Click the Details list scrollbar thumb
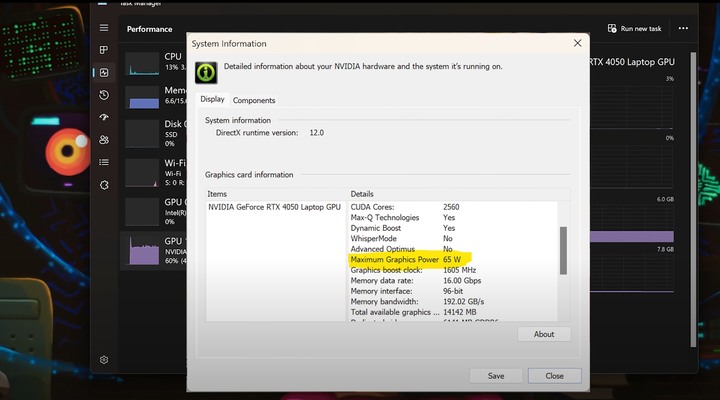 (563, 251)
